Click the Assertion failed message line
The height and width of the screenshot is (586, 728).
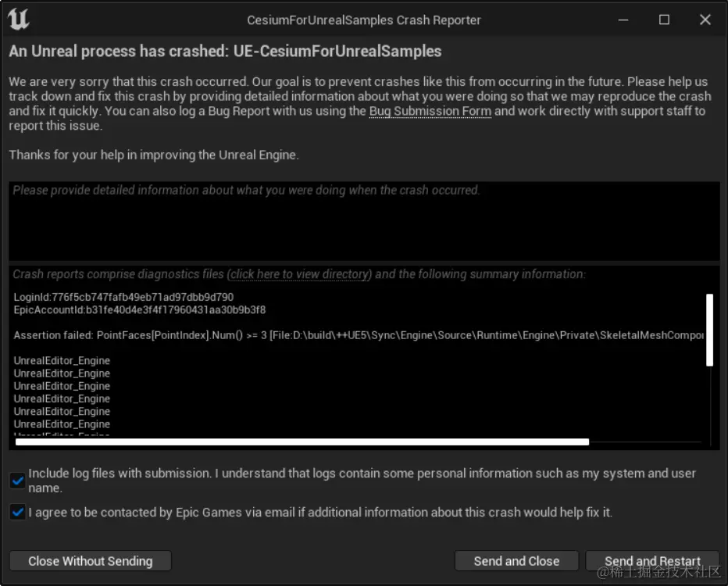tap(359, 335)
